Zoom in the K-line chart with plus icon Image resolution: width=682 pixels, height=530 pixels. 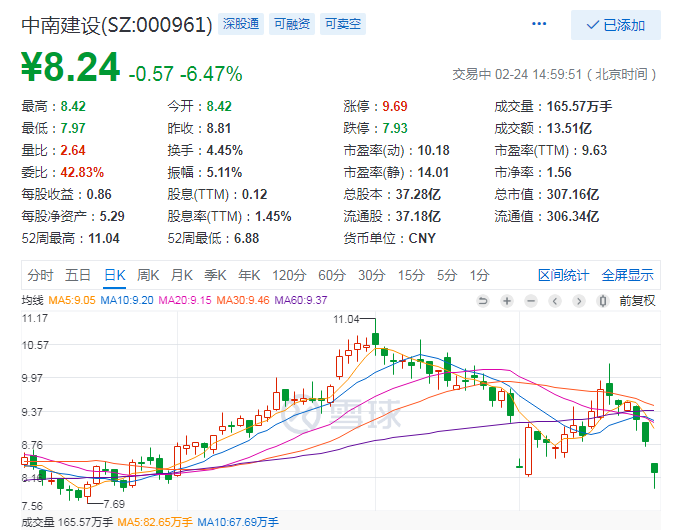[507, 301]
